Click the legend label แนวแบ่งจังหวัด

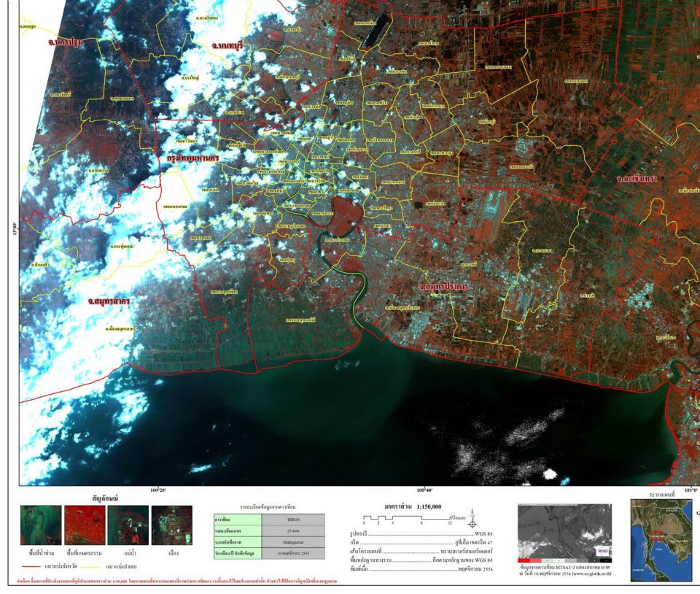click(x=59, y=566)
